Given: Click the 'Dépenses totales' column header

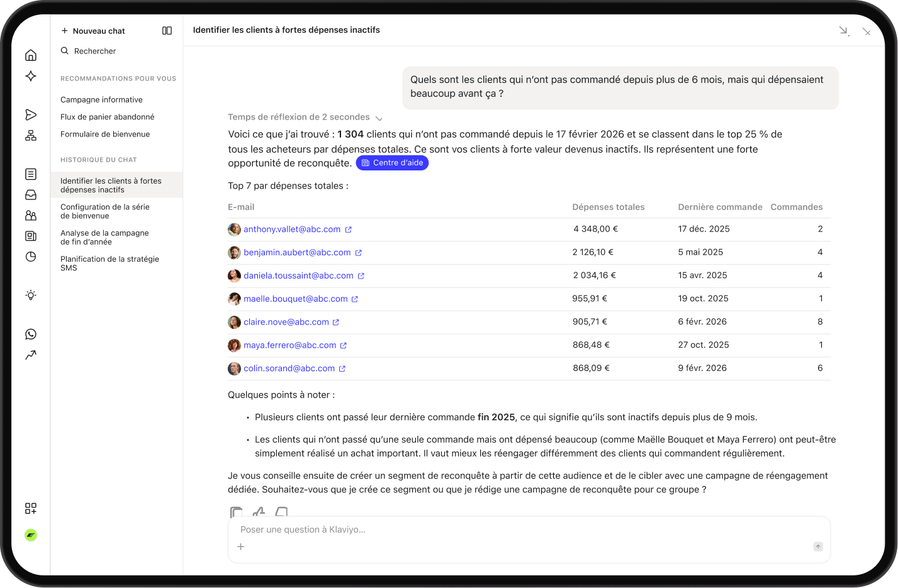Looking at the screenshot, I should click(609, 207).
